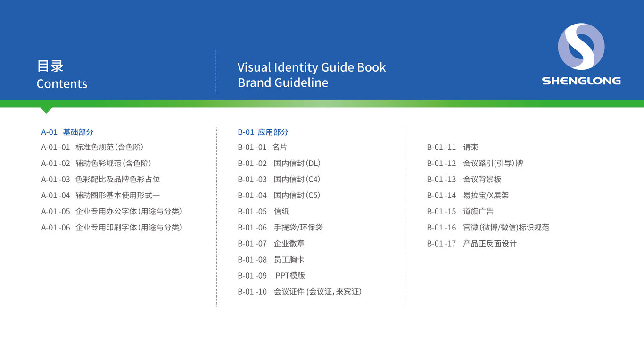Open entry B-01-15 道旗广告
Image resolution: width=644 pixels, height=362 pixels.
tap(461, 211)
